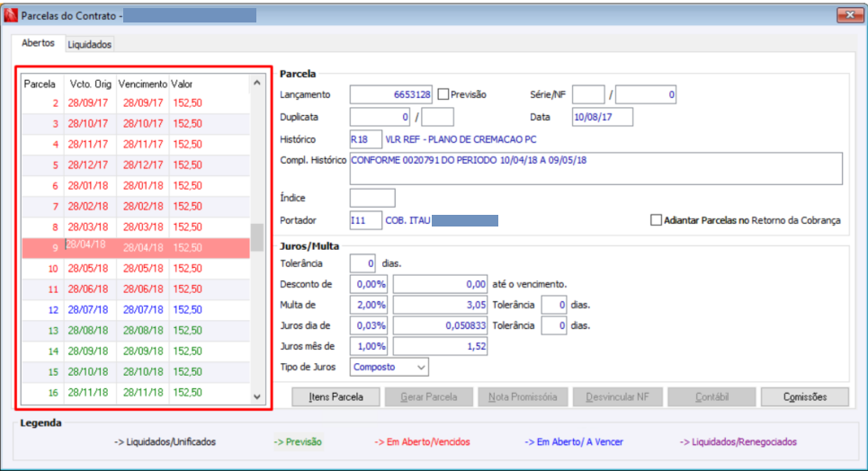Select green parcel row 16 dated 28/11/18

click(x=136, y=393)
